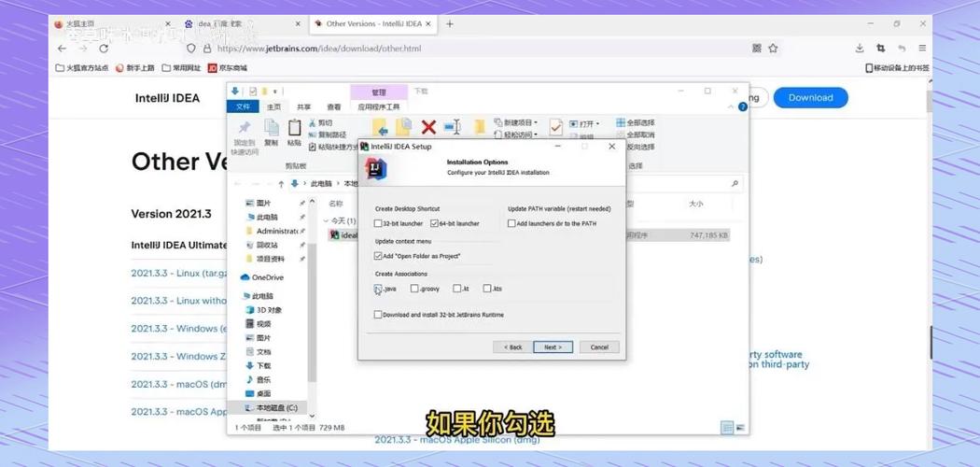Open a new browser tab with plus
The width and height of the screenshot is (980, 467).
click(x=449, y=23)
